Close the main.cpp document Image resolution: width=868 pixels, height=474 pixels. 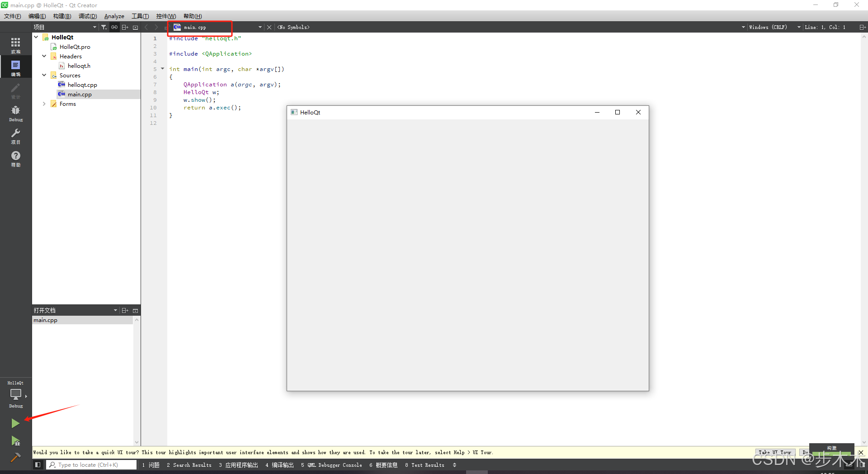[269, 27]
